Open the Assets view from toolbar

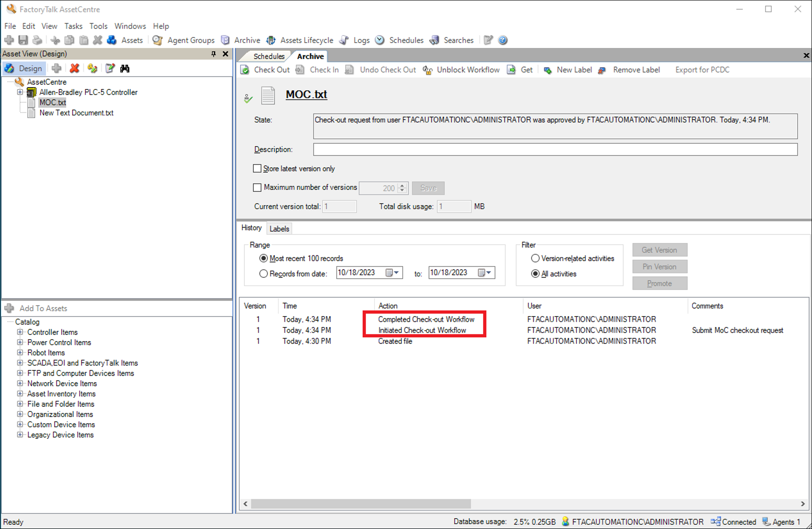125,40
